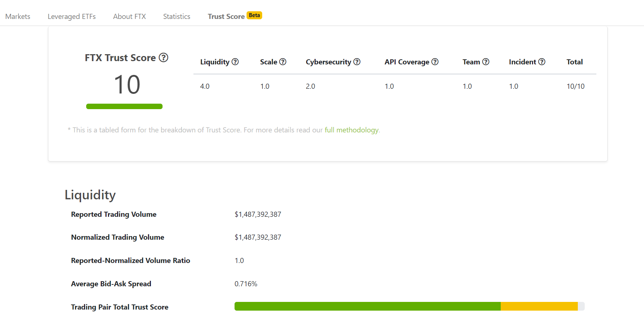Click the large trust score number 10
Image resolution: width=644 pixels, height=331 pixels.
click(127, 84)
